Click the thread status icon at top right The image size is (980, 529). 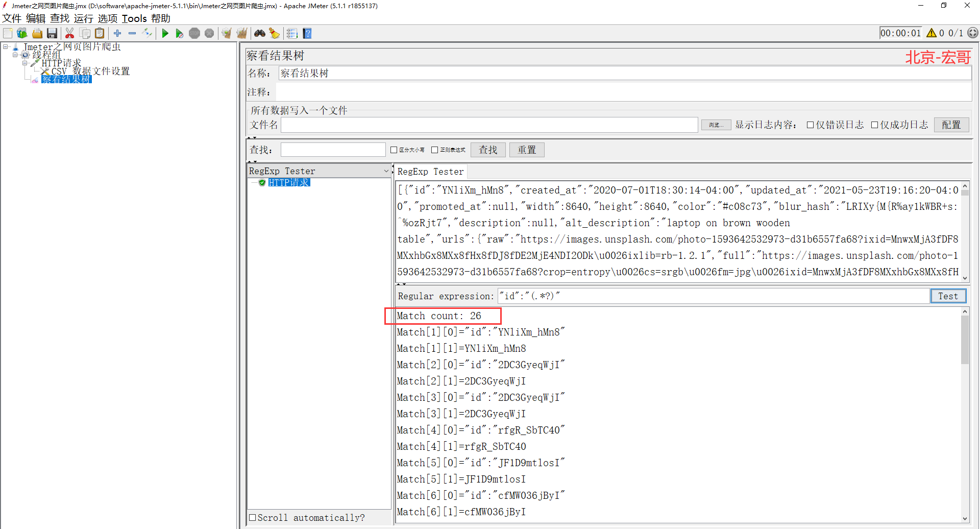973,33
